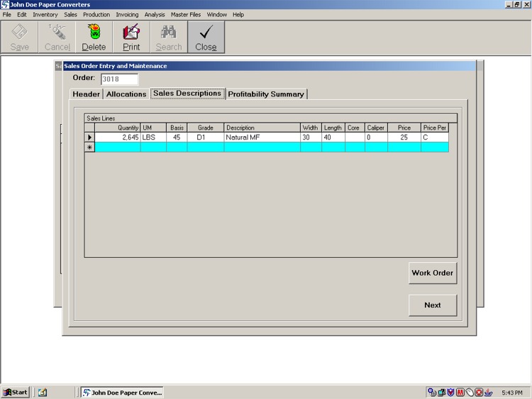Image resolution: width=532 pixels, height=399 pixels.
Task: Click the quick launch icon beside Start
Action: [x=43, y=392]
